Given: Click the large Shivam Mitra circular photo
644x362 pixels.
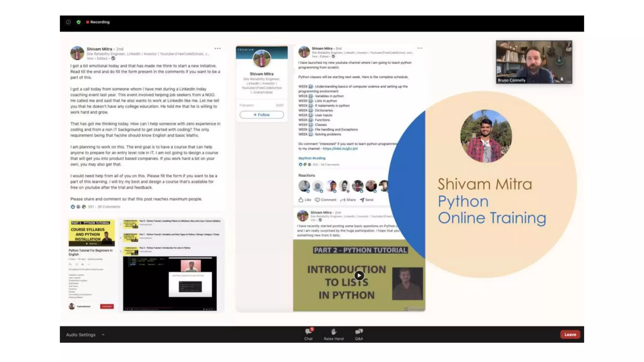Looking at the screenshot, I should point(486,136).
